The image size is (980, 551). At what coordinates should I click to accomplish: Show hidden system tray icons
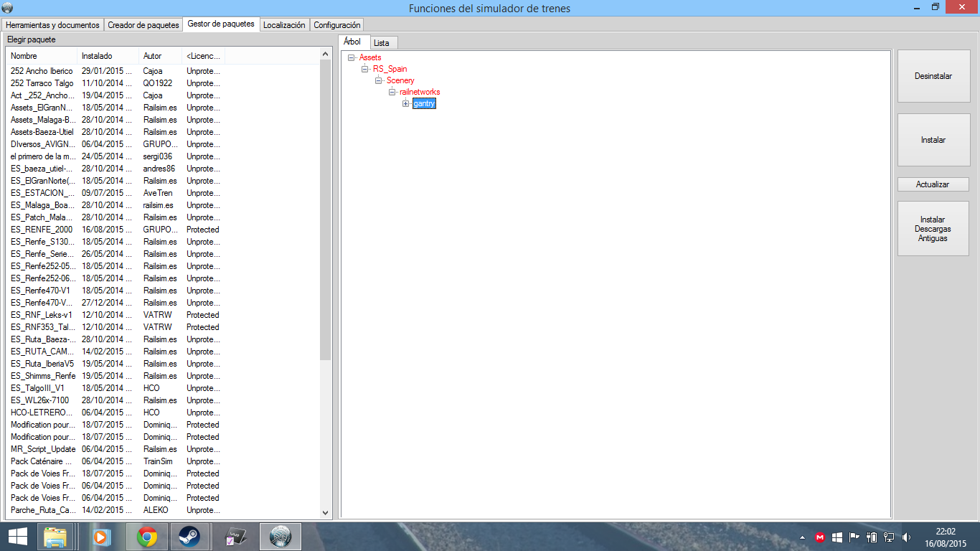point(802,537)
